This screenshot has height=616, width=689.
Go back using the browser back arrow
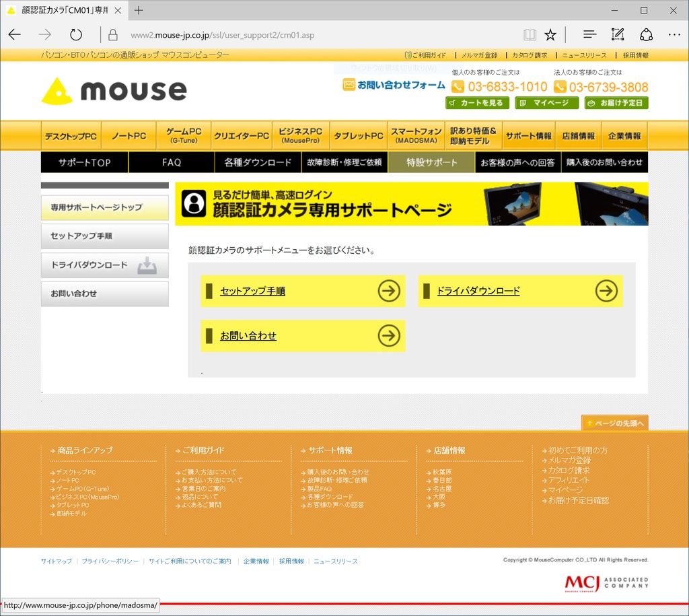pyautogui.click(x=15, y=35)
